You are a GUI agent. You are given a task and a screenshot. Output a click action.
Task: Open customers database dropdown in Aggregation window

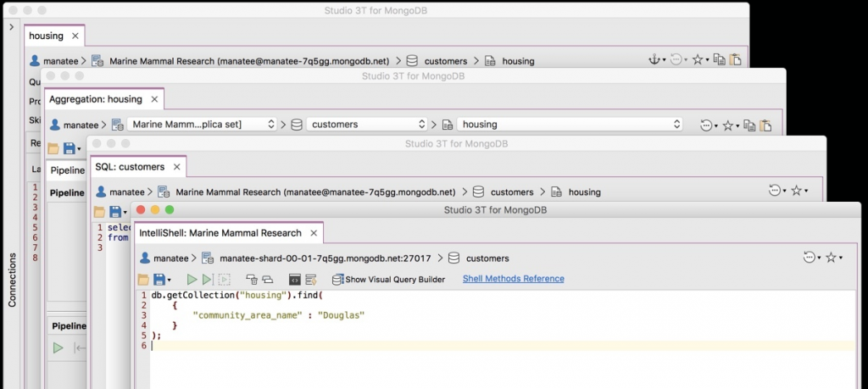pyautogui.click(x=366, y=125)
